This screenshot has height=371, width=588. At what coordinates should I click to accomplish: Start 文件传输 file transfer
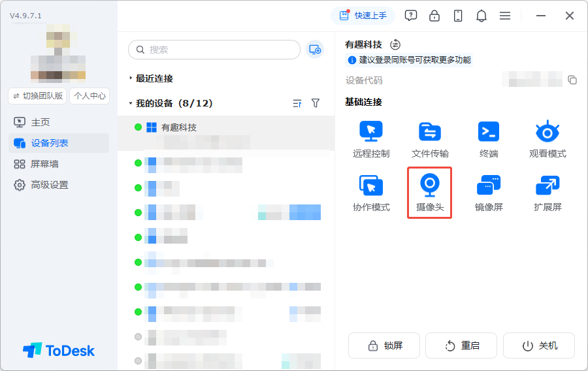430,139
